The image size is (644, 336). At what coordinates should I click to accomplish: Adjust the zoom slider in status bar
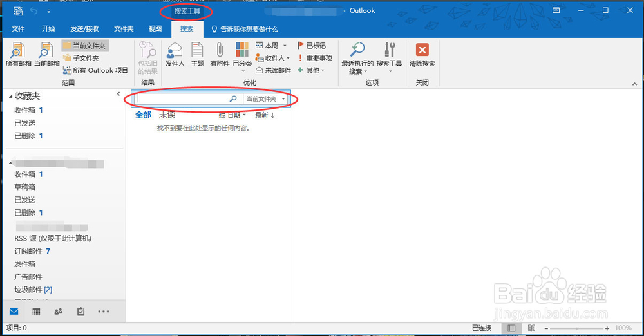576,328
